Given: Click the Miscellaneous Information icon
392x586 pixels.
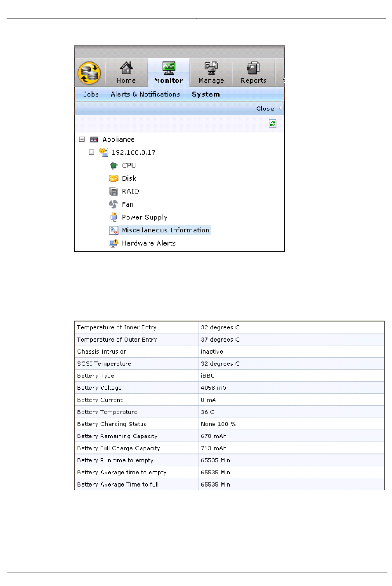Looking at the screenshot, I should [x=114, y=230].
